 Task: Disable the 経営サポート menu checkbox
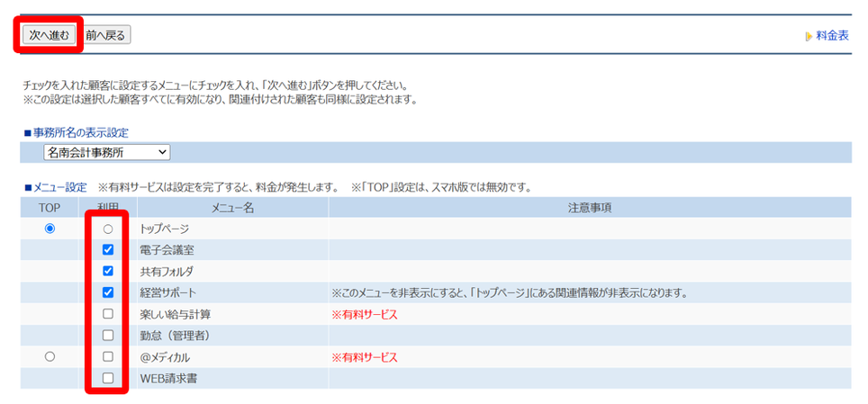pos(108,292)
